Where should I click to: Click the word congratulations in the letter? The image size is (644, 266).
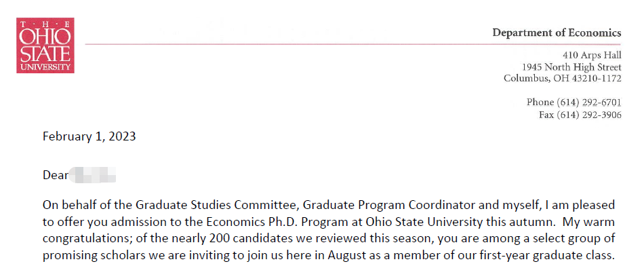tap(86, 240)
